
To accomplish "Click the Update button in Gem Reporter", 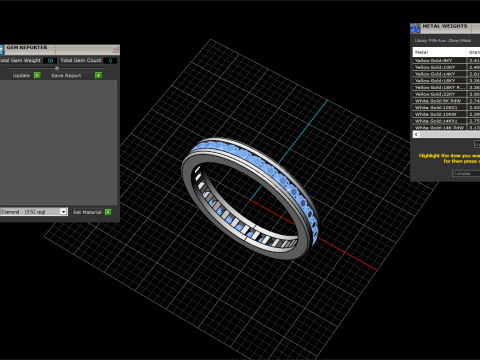I will tap(21, 76).
